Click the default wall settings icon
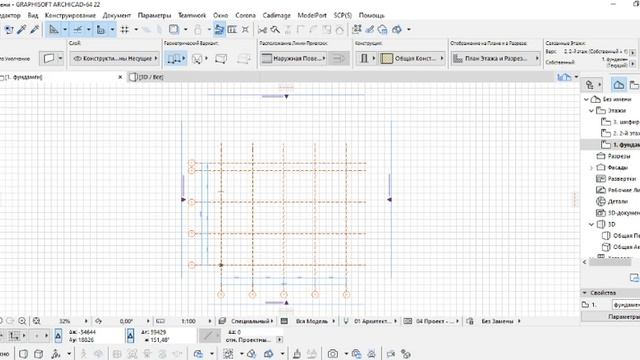 point(49,58)
